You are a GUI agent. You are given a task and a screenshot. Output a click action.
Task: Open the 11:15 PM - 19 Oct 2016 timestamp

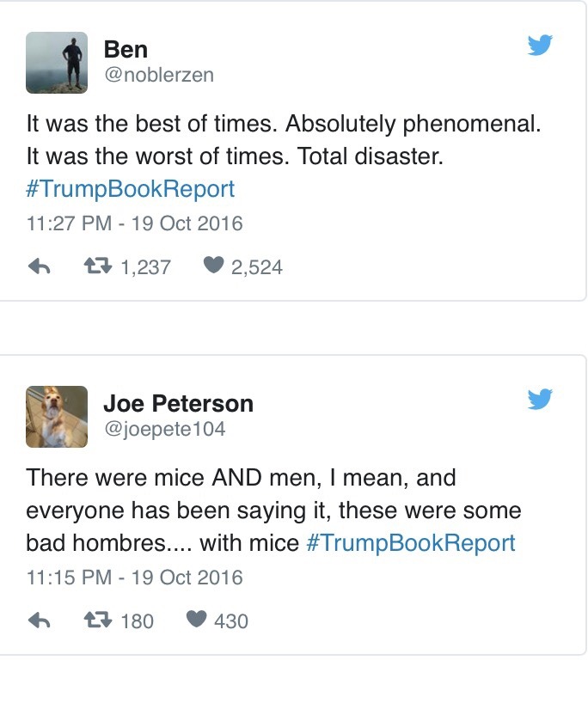(134, 577)
